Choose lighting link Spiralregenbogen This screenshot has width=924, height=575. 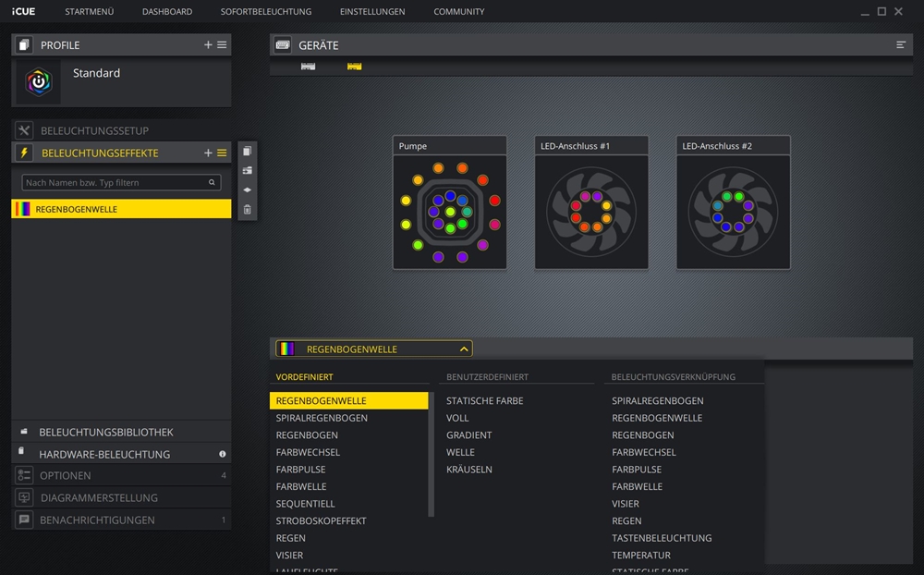(658, 400)
